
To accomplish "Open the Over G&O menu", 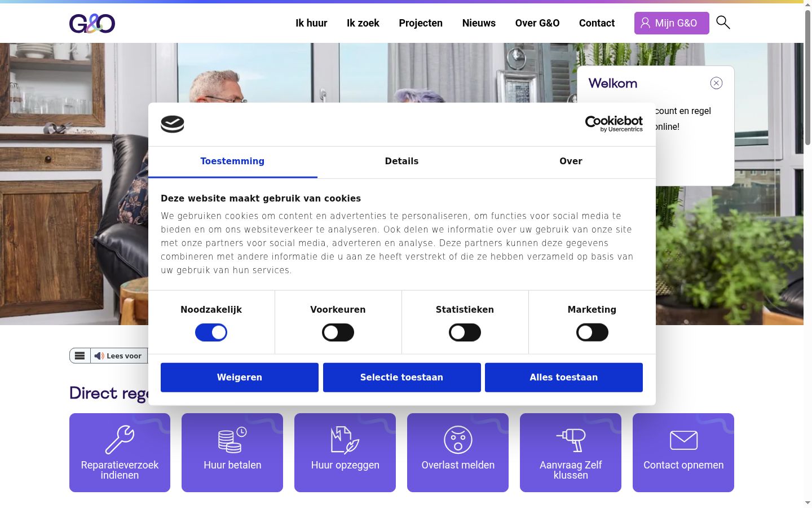I will (x=537, y=23).
